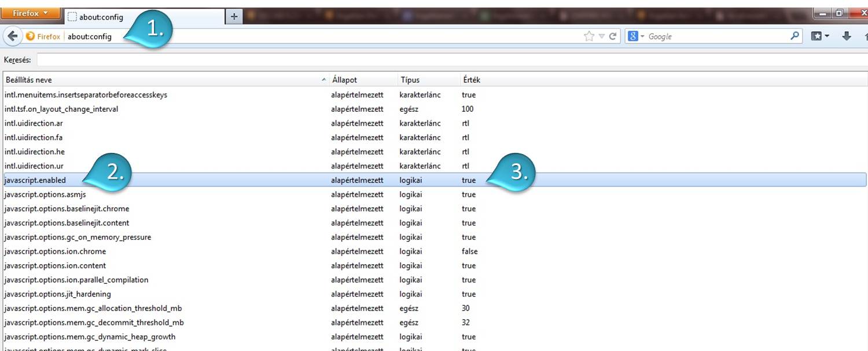
Task: Click the search magnifier icon
Action: 795,36
